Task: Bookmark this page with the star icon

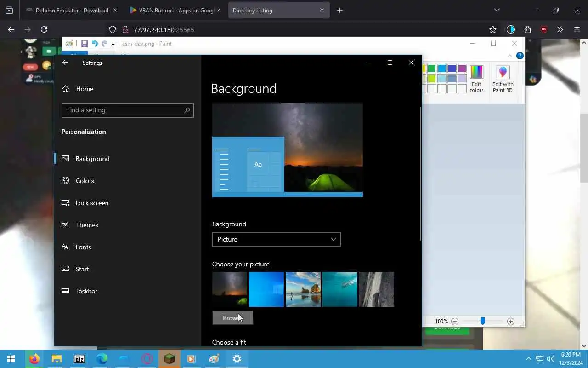Action: click(x=493, y=29)
